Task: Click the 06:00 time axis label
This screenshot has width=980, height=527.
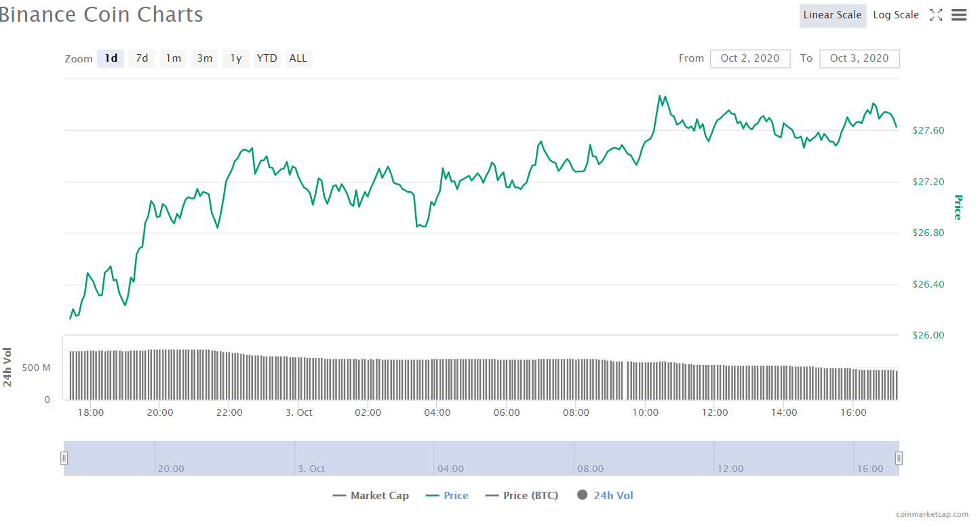Action: coord(507,412)
